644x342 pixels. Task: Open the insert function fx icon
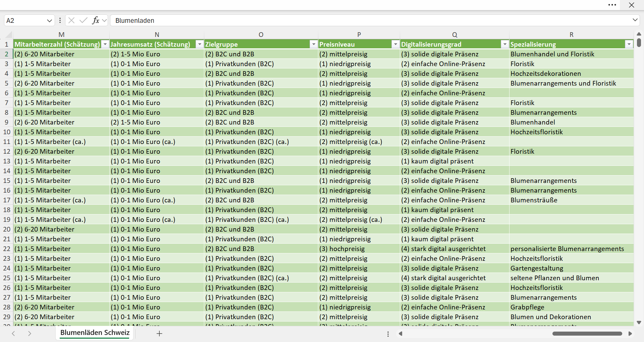(x=96, y=20)
